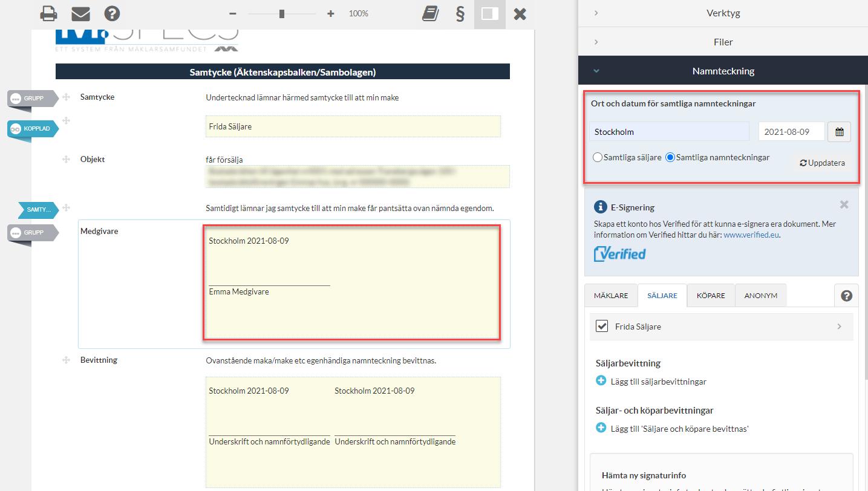Screen dimensions: 868x491
Task: Click the move handle beside Objekt
Action: 66,159
